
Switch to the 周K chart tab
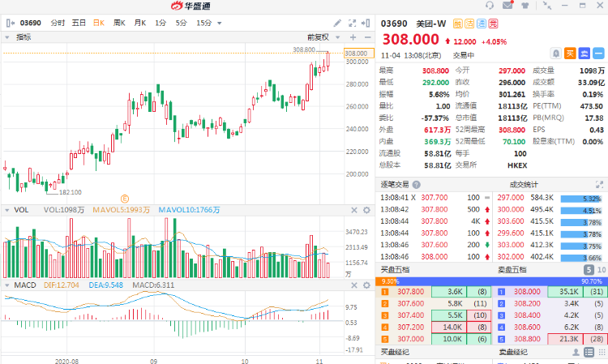click(x=119, y=23)
